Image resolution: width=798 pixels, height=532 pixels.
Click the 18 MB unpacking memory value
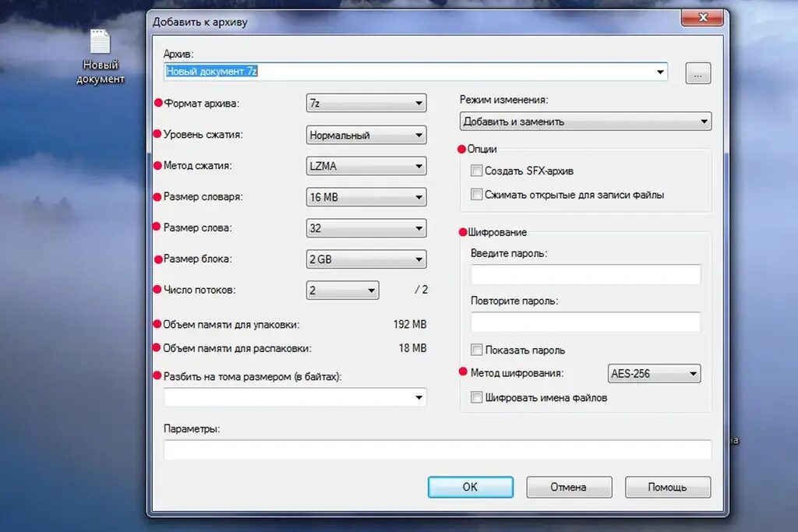coord(412,348)
